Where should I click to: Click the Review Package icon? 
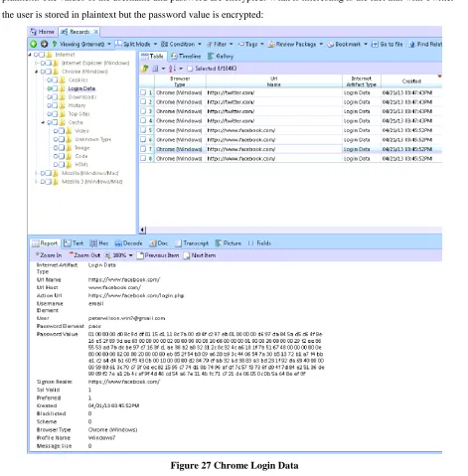[271, 44]
